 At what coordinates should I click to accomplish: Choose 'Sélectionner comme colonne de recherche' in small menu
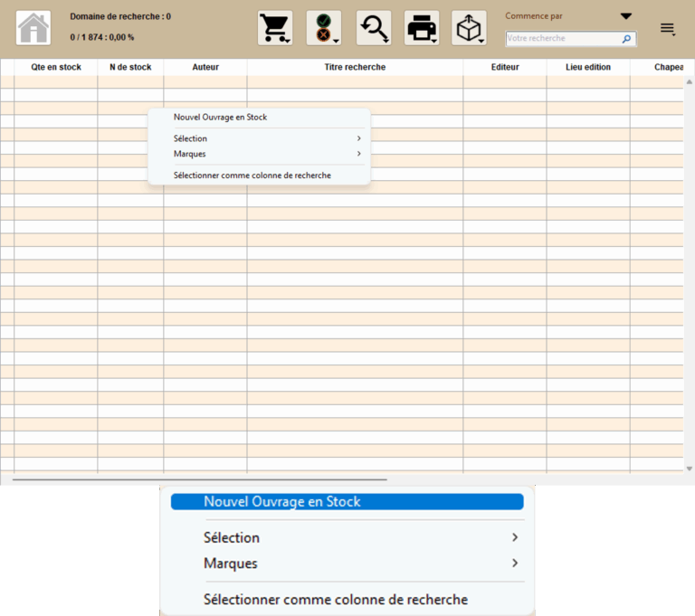(x=252, y=175)
